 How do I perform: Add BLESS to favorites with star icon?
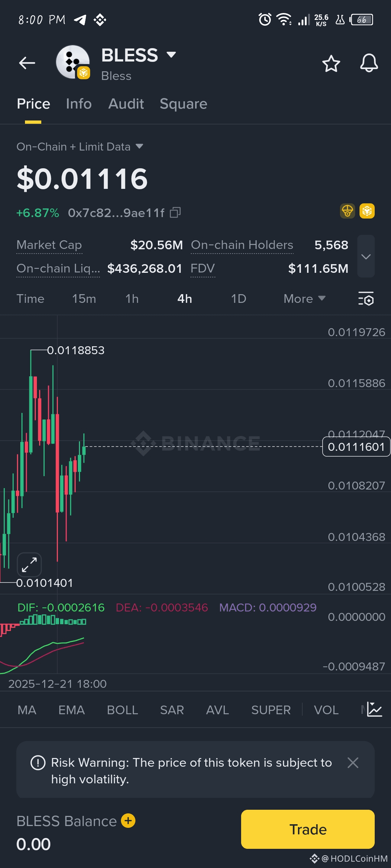(331, 64)
